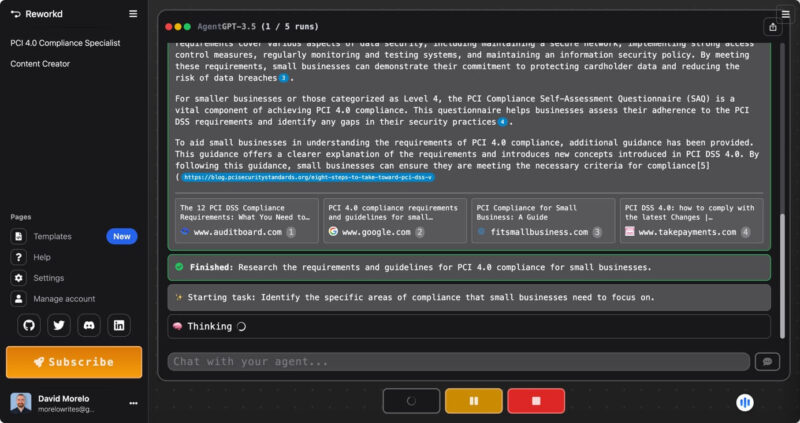The height and width of the screenshot is (423, 800).
Task: Open the Twitter link icon
Action: [59, 326]
